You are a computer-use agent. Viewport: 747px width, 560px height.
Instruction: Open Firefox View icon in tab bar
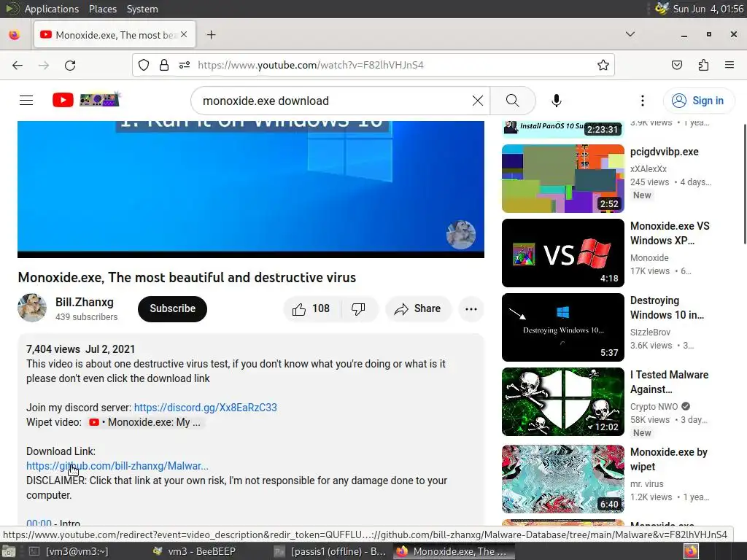[x=15, y=35]
